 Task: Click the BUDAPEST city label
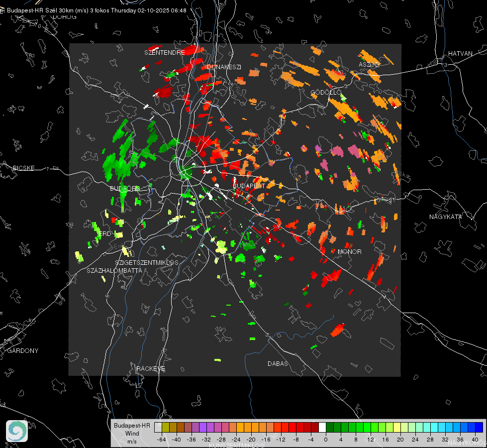(x=249, y=186)
